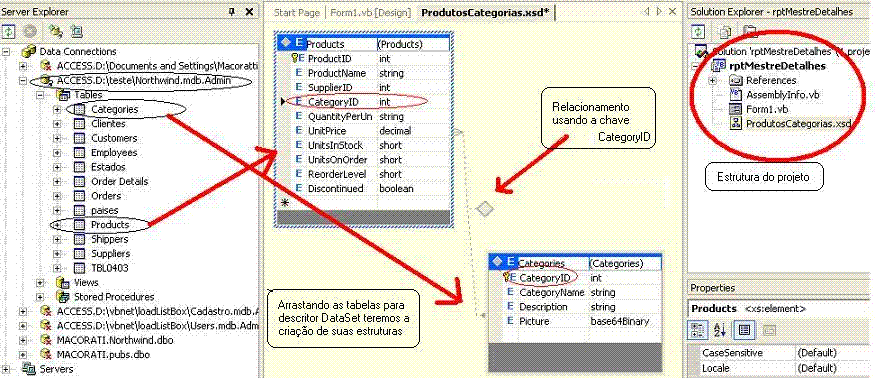875x378 pixels.
Task: Select Orders table in tree
Action: (106, 196)
